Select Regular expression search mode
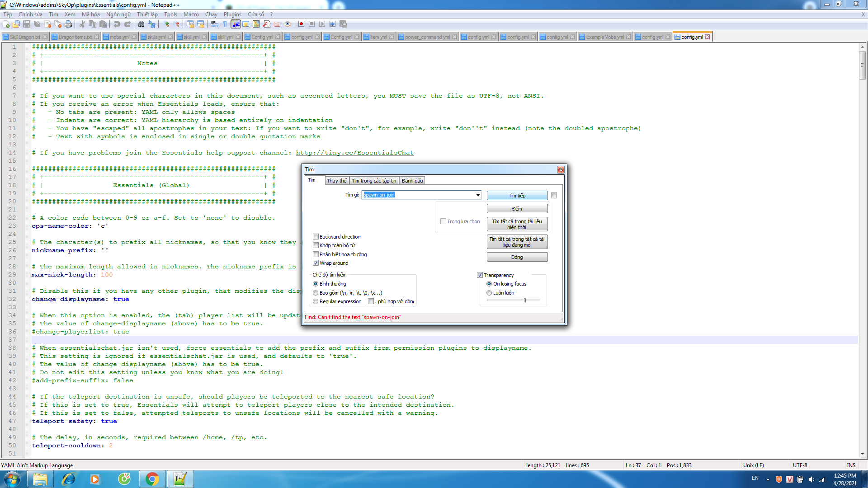Image resolution: width=868 pixels, height=488 pixels. click(x=316, y=301)
